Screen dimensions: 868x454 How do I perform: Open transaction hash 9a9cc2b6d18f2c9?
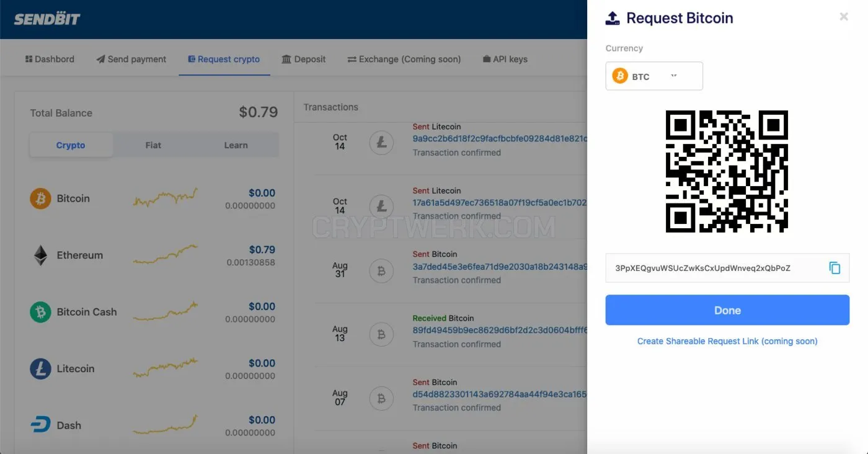[x=500, y=139]
